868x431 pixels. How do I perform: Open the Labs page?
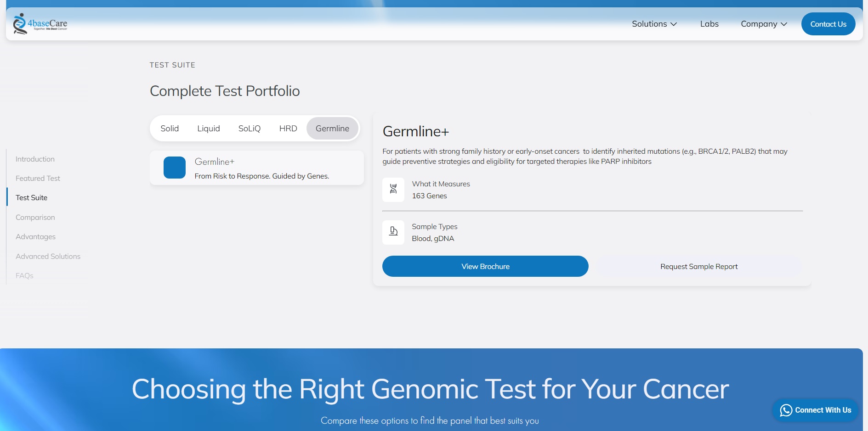click(x=709, y=24)
